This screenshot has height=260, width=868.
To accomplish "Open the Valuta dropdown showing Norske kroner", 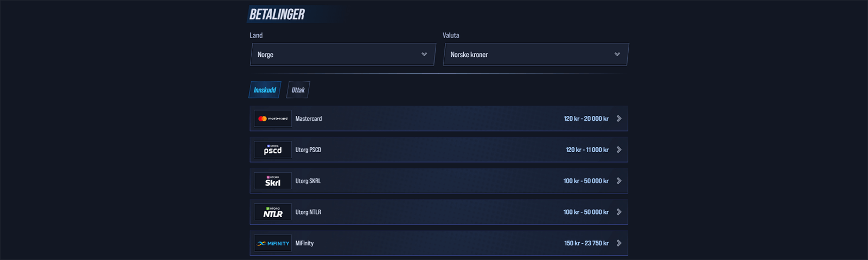I will (535, 55).
